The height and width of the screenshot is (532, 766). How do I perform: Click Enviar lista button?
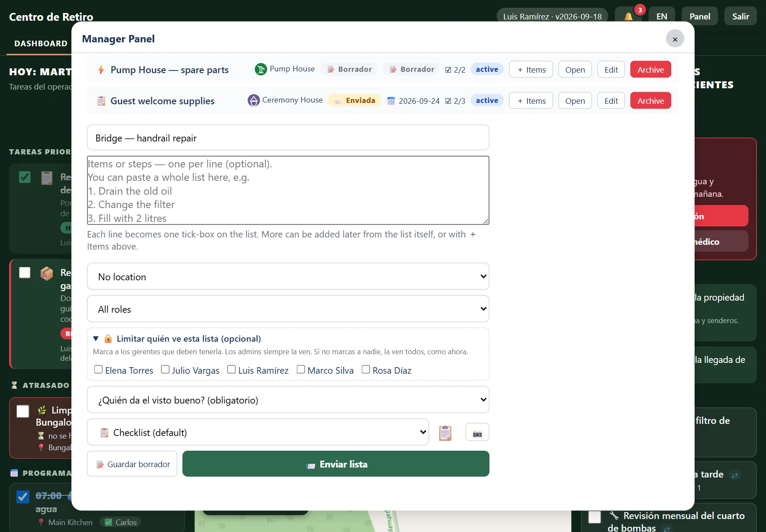[x=336, y=464]
